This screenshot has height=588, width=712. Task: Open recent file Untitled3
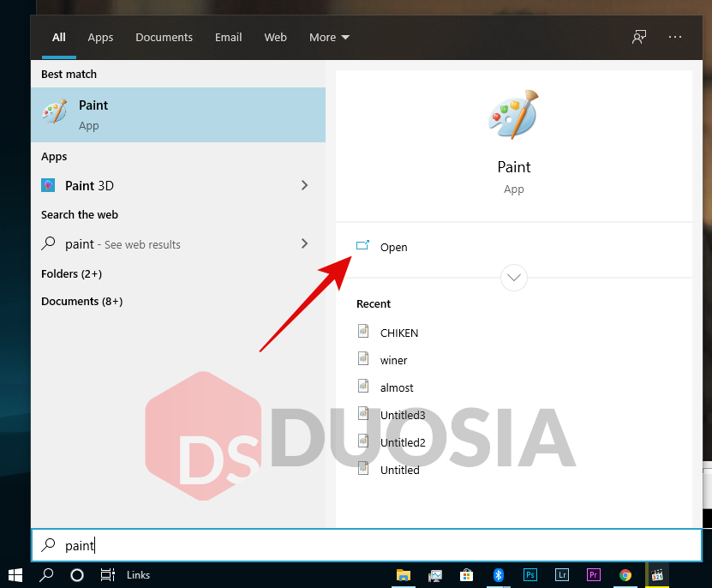click(x=403, y=415)
